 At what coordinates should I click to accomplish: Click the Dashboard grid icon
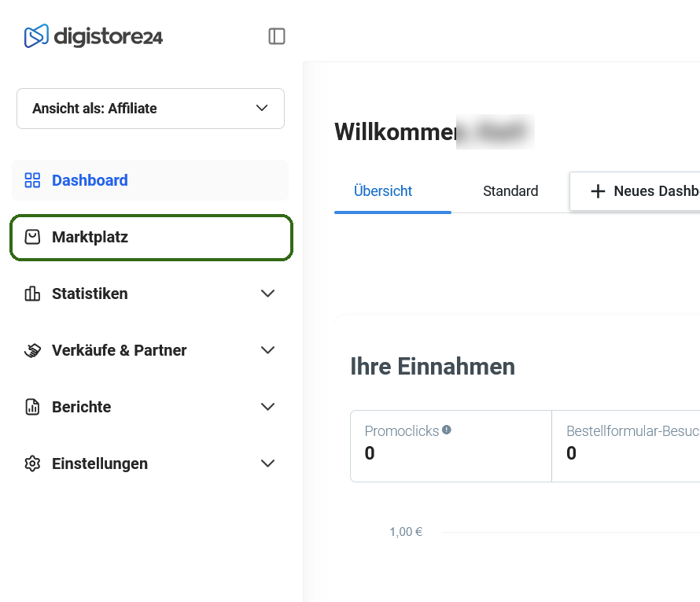tap(32, 180)
